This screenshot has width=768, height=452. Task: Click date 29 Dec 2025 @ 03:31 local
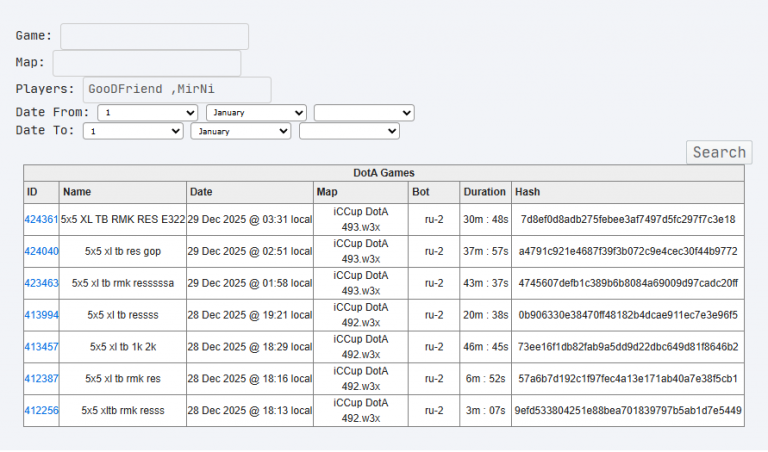coord(250,219)
